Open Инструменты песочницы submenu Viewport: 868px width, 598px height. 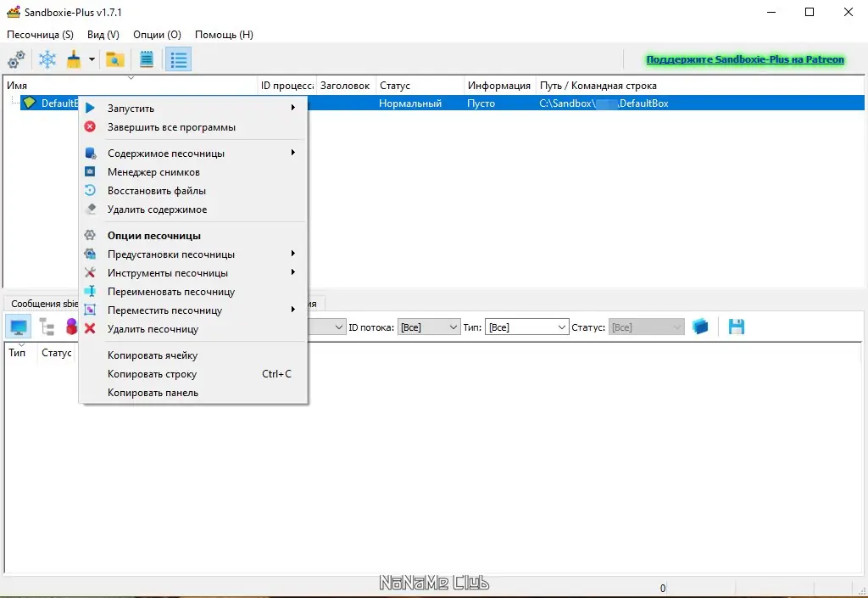193,273
